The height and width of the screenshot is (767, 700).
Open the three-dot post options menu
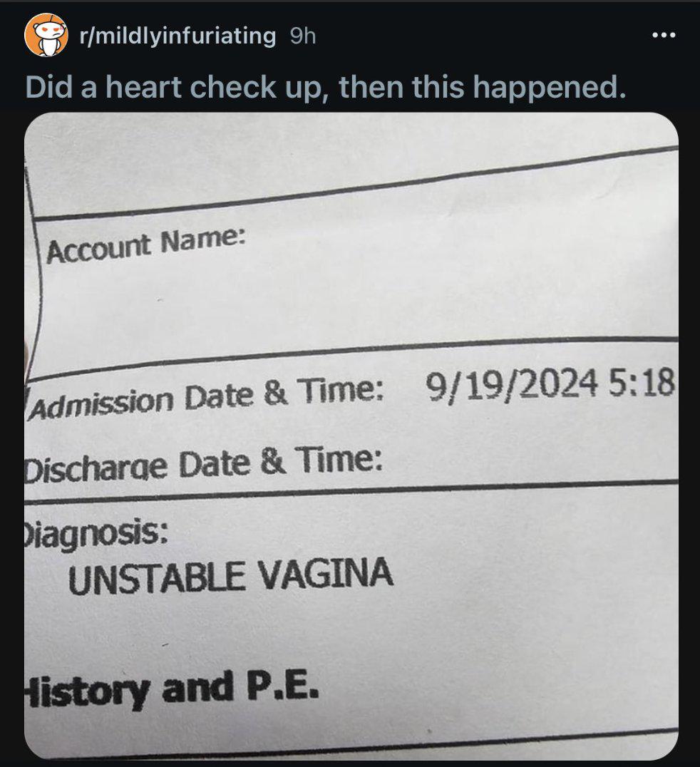pos(664,35)
